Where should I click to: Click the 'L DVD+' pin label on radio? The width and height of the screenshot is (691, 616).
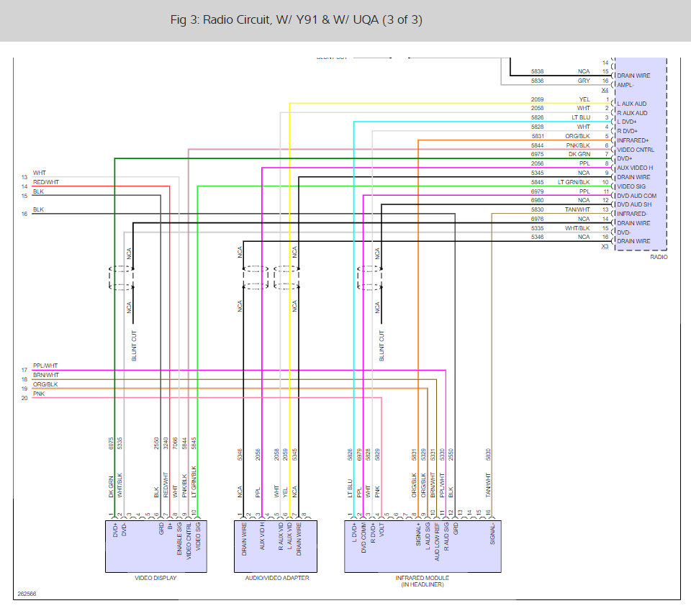point(627,122)
